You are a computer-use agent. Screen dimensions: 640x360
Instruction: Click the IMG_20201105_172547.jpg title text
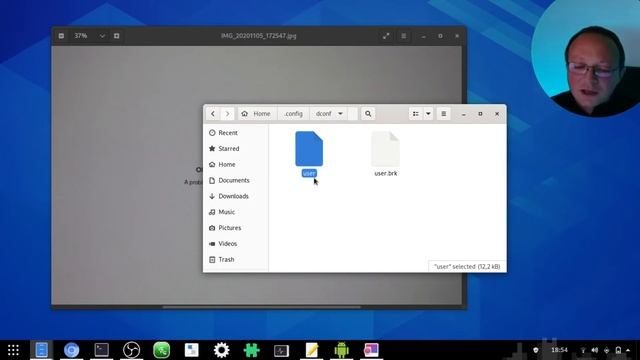pyautogui.click(x=259, y=36)
